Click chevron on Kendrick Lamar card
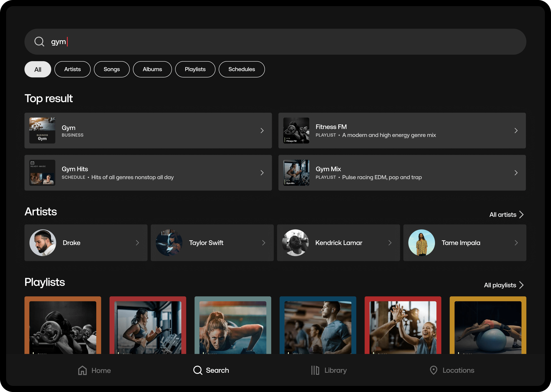This screenshot has width=551, height=392. pos(390,243)
